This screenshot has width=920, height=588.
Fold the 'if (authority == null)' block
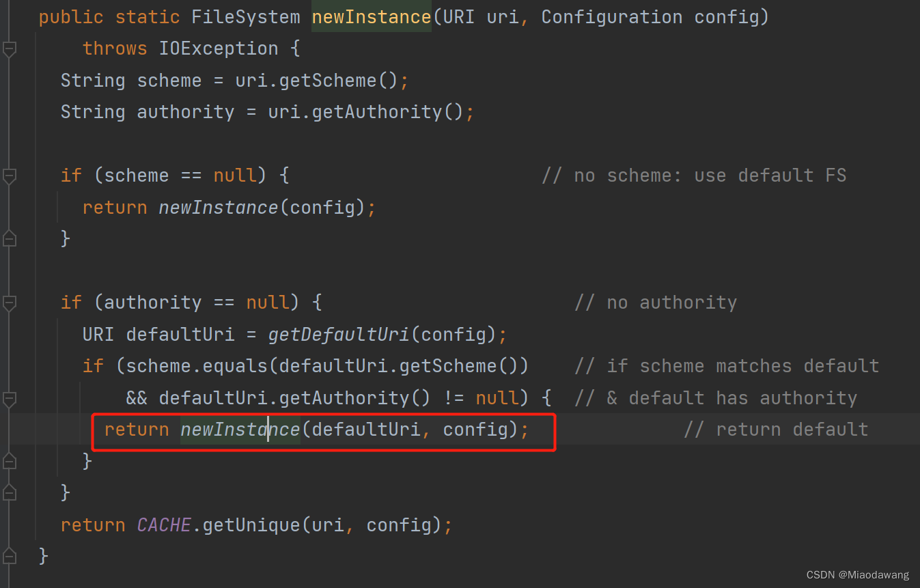point(9,303)
